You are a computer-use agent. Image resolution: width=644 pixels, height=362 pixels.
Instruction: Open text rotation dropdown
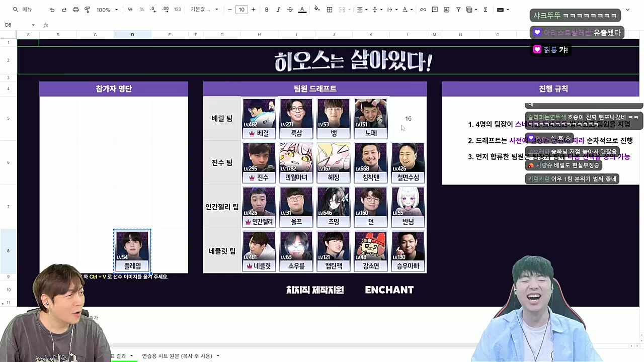(407, 10)
